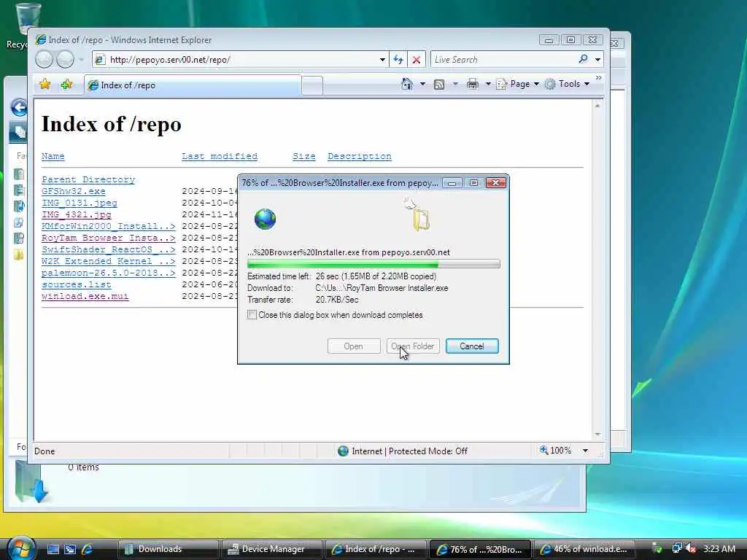Open the sources.list link
Screen dimensions: 747x560
[x=76, y=284]
